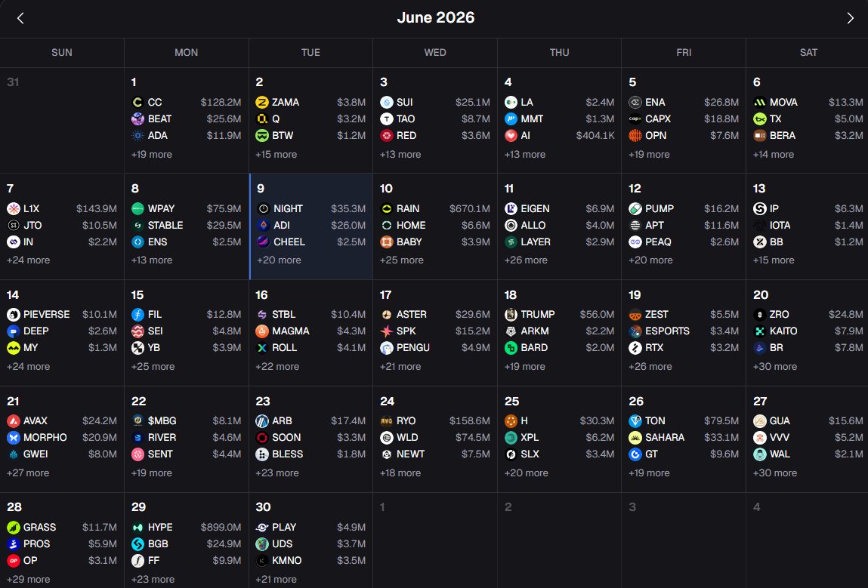Click the TAO token icon on June 3
868x588 pixels.
pyautogui.click(x=386, y=119)
